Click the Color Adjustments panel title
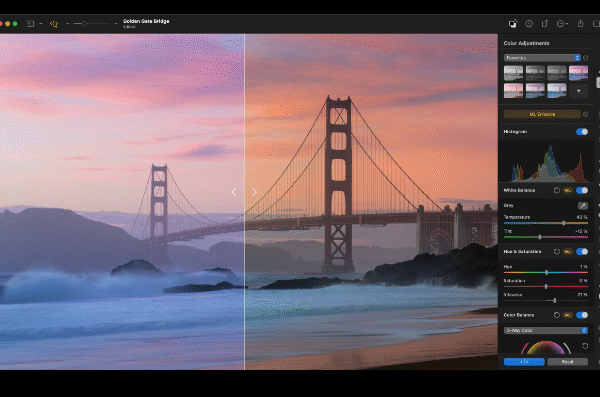600x397 pixels. click(526, 43)
